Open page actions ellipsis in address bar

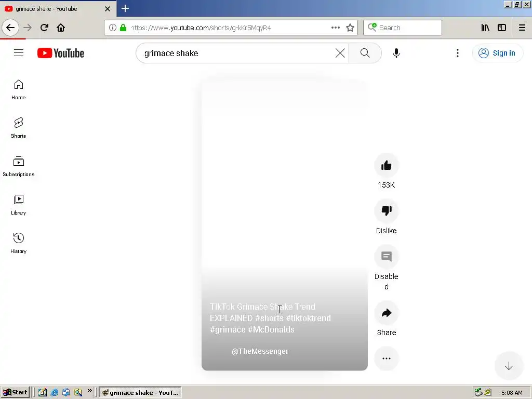pyautogui.click(x=335, y=28)
